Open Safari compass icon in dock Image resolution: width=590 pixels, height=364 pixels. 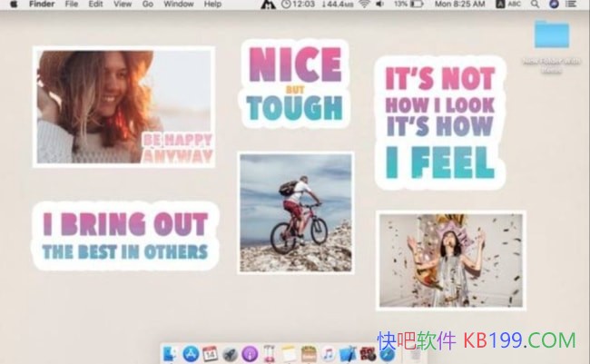(388, 352)
